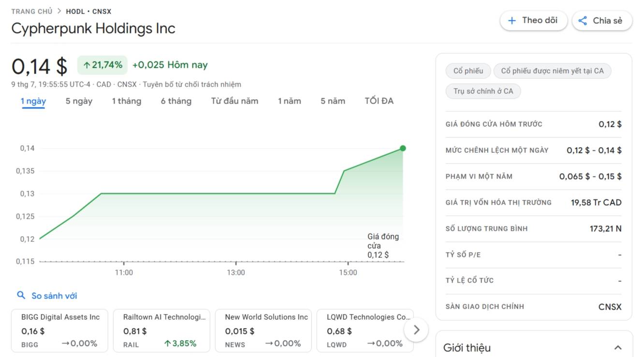644x357 pixels.
Task: Click the Cypherpunk Holdings Inc title
Action: point(93,28)
